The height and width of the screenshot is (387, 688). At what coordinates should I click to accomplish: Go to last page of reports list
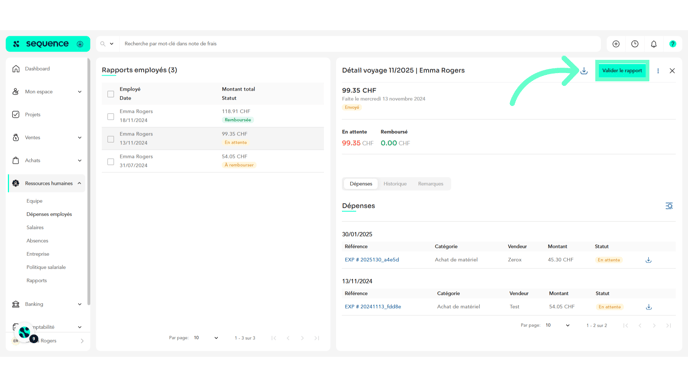click(x=317, y=338)
